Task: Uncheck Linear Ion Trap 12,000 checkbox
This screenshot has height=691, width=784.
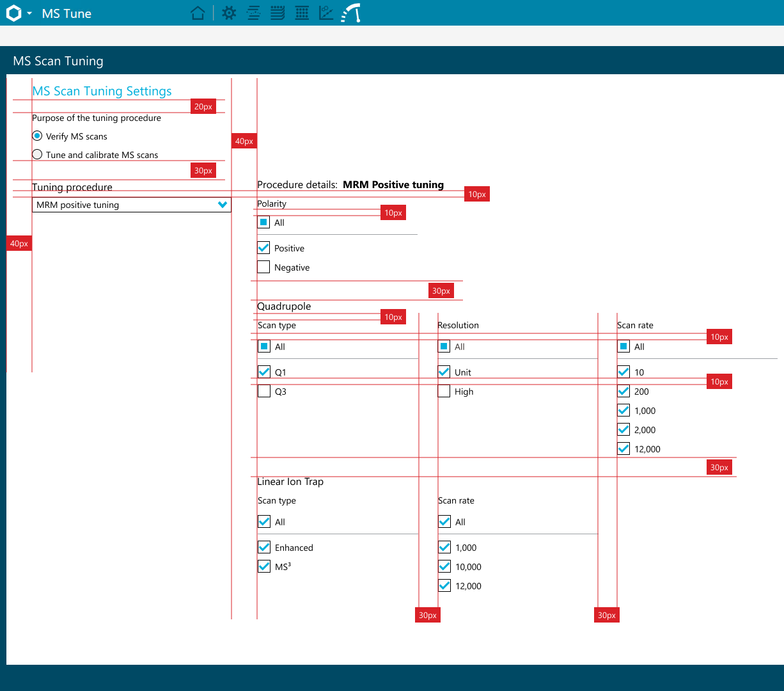Action: [444, 585]
